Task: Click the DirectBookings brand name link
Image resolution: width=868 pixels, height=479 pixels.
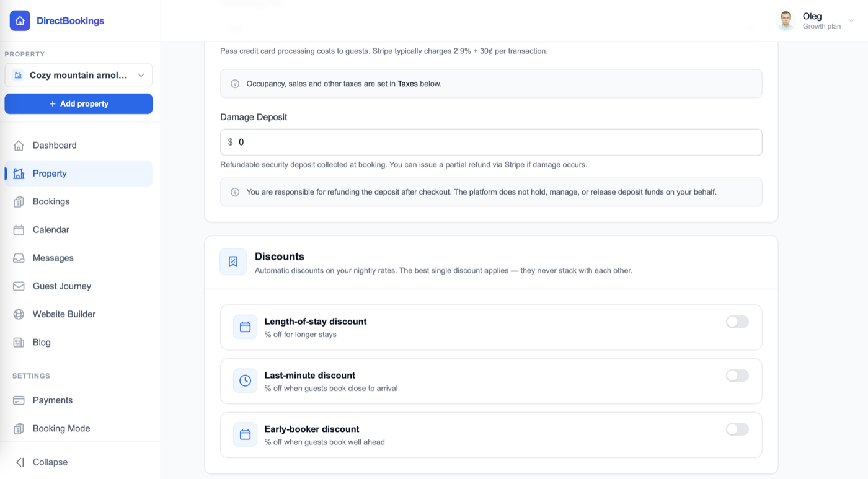Action: (70, 21)
